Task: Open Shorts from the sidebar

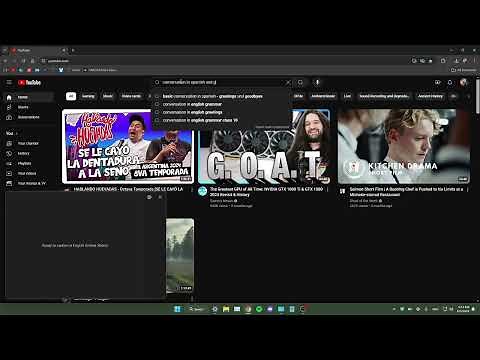Action: pos(29,107)
